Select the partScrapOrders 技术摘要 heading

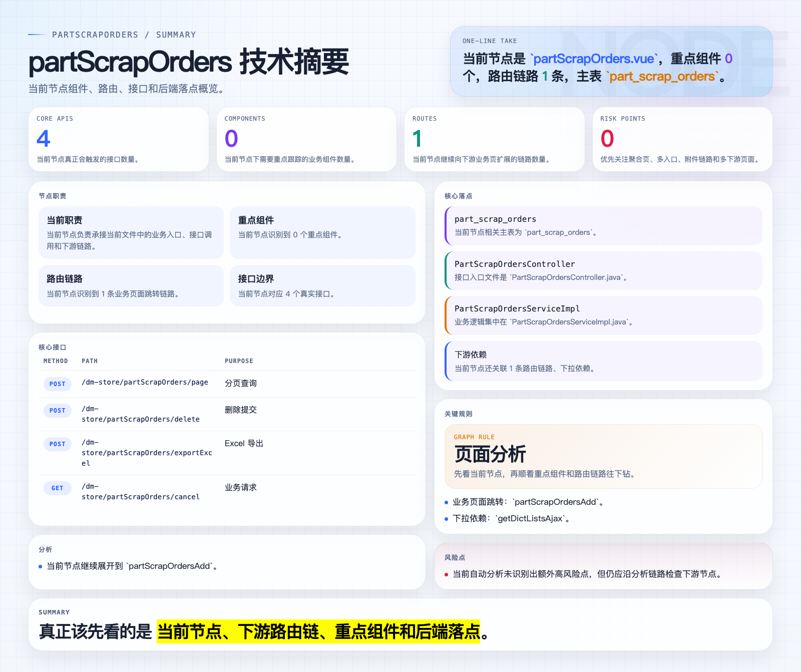(189, 62)
